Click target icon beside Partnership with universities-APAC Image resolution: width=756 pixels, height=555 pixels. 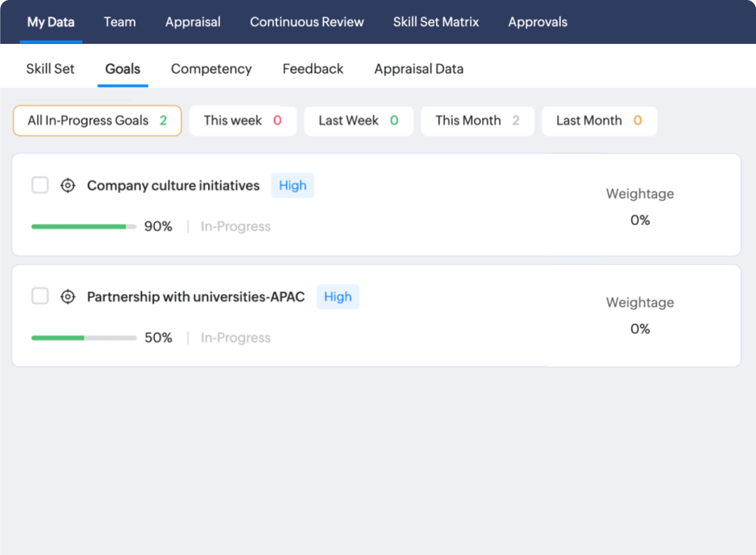pyautogui.click(x=68, y=297)
